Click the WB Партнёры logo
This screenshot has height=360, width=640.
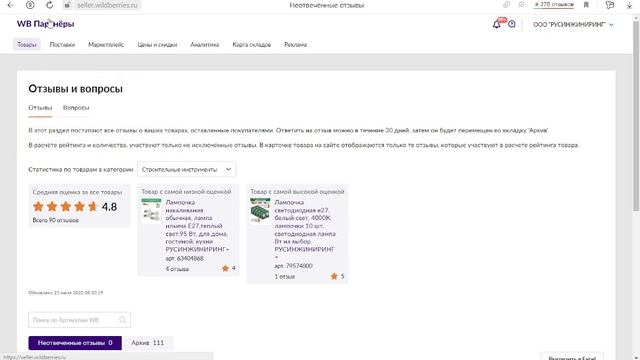[x=45, y=24]
